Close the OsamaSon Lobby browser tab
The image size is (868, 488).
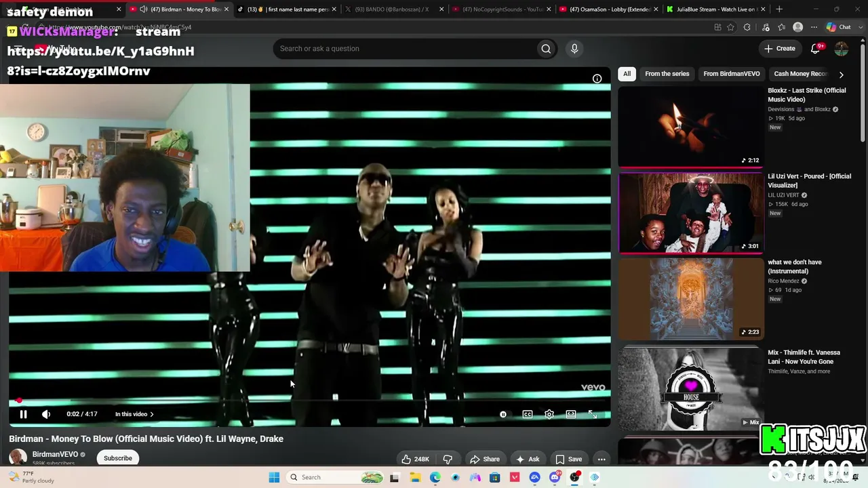(656, 9)
